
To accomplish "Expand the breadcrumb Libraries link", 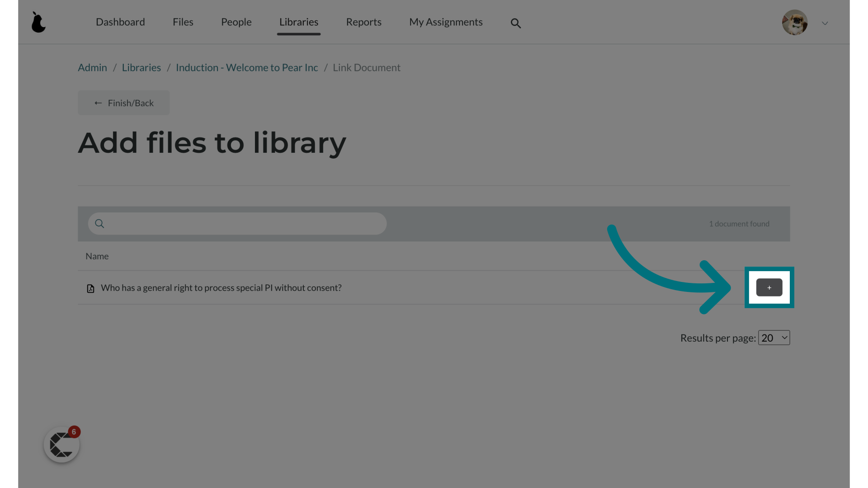I will [x=142, y=67].
